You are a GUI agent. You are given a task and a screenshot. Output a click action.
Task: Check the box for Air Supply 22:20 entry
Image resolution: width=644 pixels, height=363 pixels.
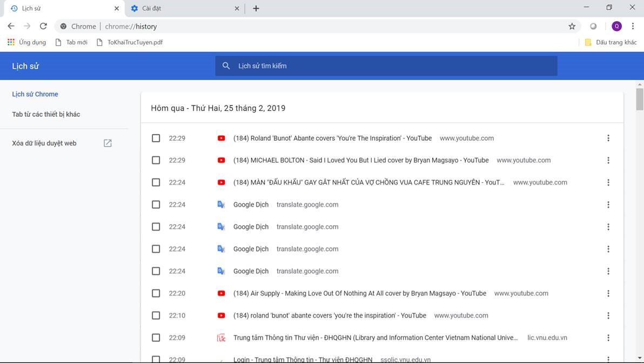[156, 294]
